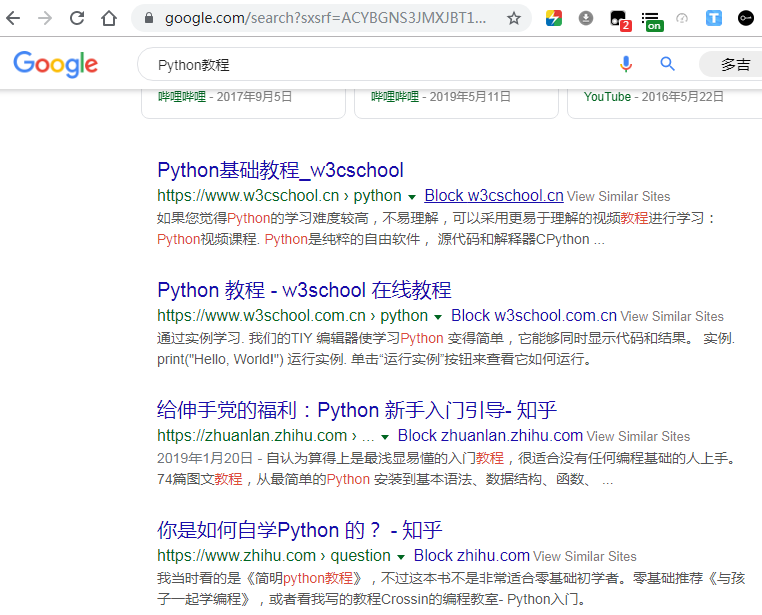This screenshot has width=762, height=615.
Task: Click the 多吉 button beside search
Action: click(x=731, y=64)
